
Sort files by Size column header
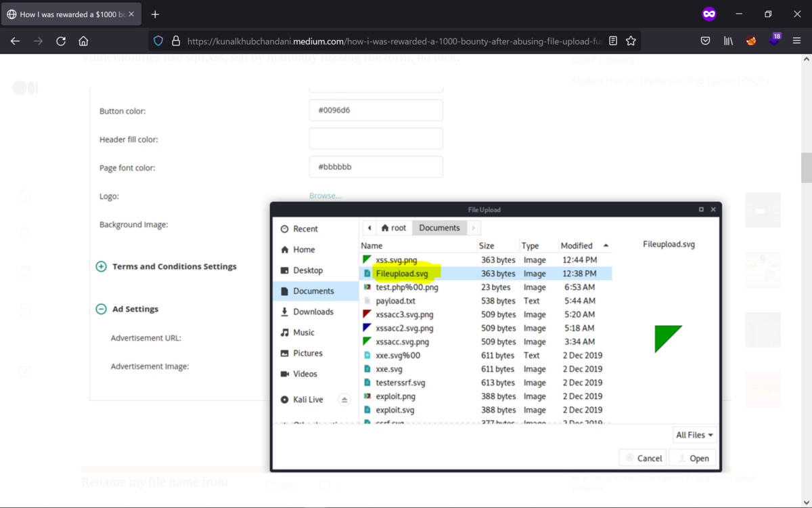pyautogui.click(x=498, y=246)
